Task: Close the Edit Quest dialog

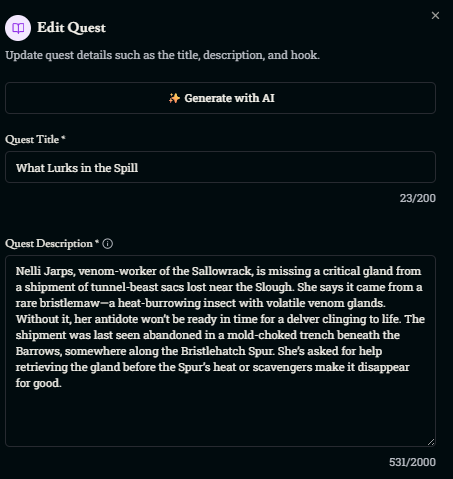Action: (435, 16)
